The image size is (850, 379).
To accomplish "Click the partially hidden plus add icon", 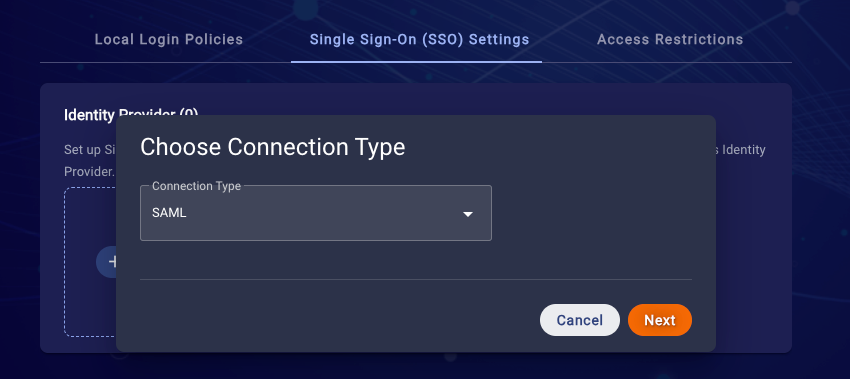I will pyautogui.click(x=106, y=262).
